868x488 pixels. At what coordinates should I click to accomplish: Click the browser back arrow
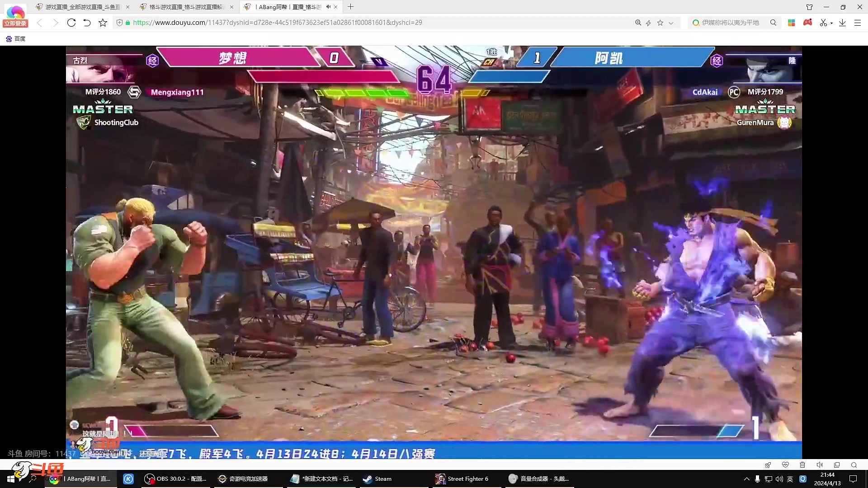point(40,23)
